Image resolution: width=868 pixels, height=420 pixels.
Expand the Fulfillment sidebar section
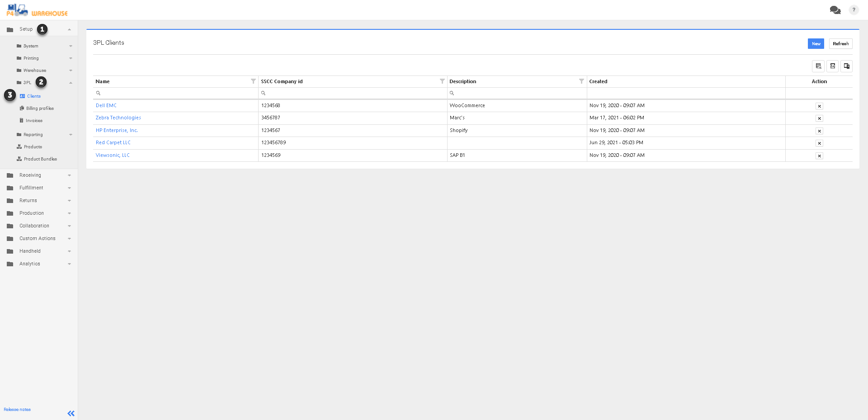pyautogui.click(x=31, y=188)
